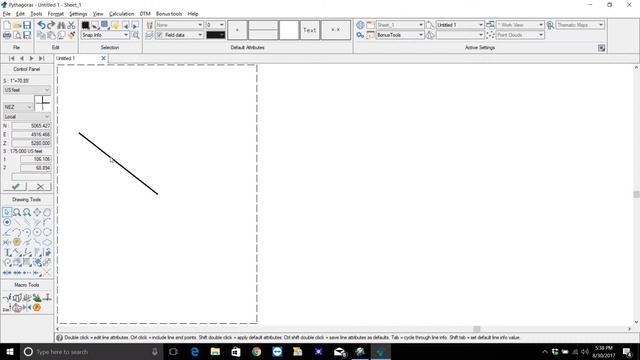Open the Local coordinate system dropdown
640x360 pixels.
tap(27, 117)
